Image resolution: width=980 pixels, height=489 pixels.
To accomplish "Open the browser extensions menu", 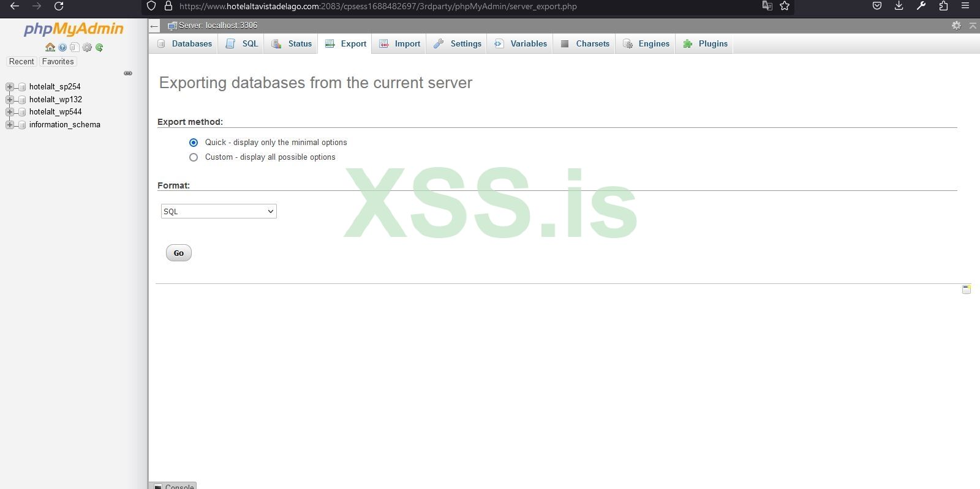I will click(943, 6).
